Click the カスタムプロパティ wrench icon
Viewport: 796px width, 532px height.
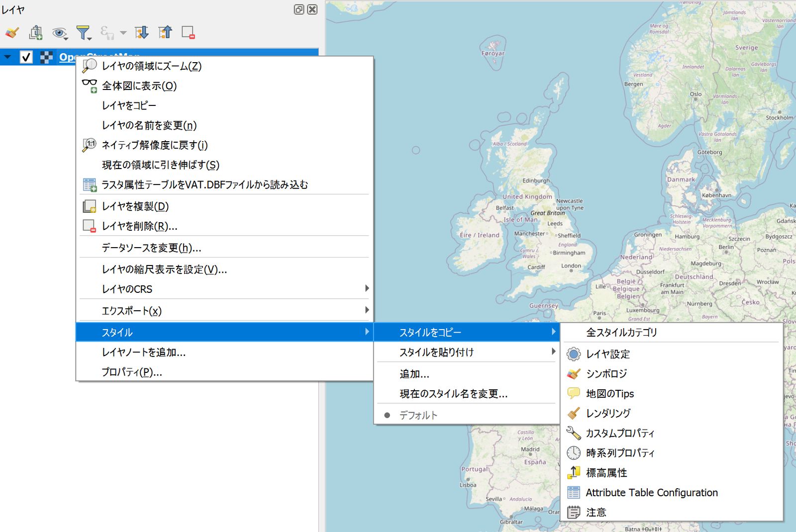(574, 433)
